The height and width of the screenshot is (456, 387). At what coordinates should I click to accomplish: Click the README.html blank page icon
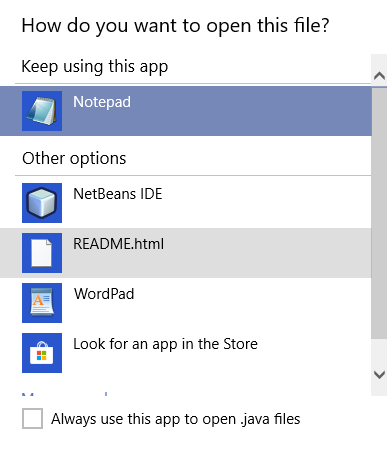[x=42, y=253]
